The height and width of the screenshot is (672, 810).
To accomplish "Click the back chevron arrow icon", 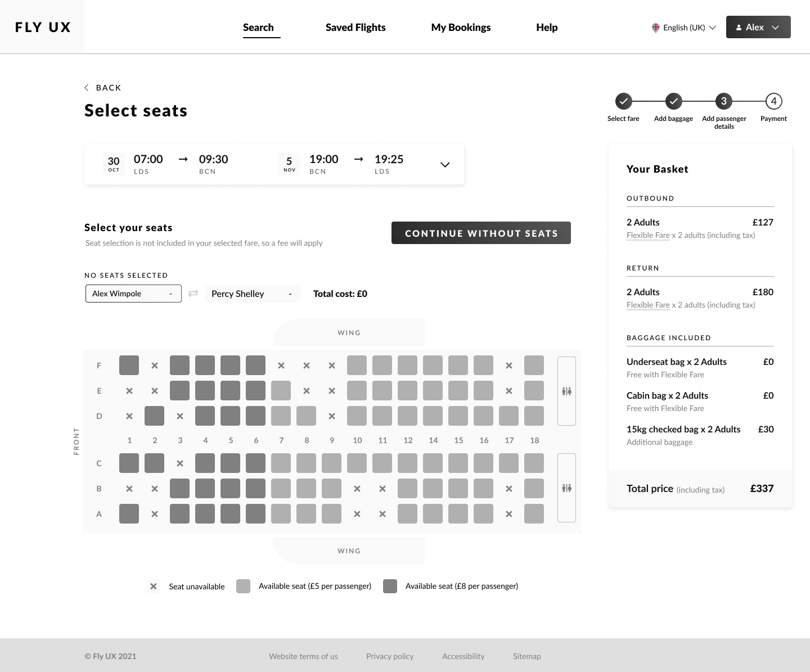I will click(x=87, y=88).
